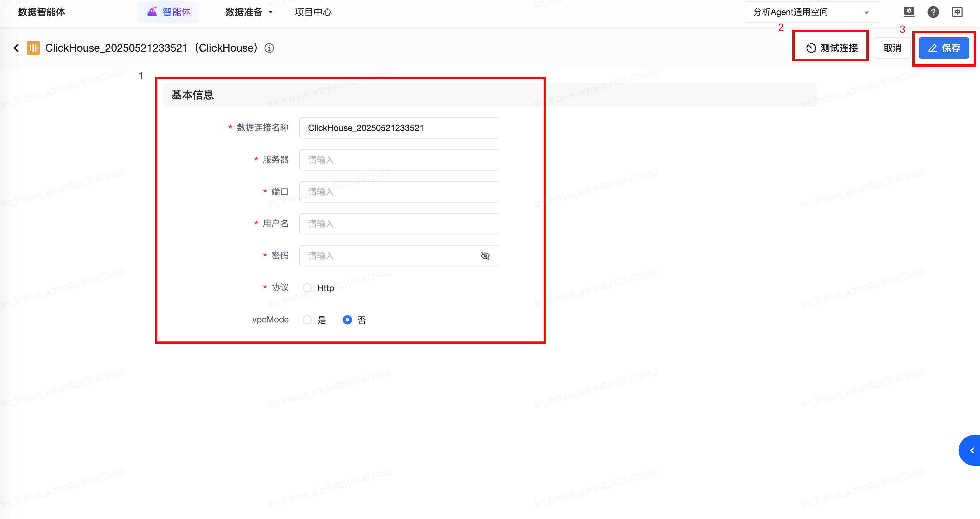
Task: Click the 数据智能体 product title
Action: point(41,12)
